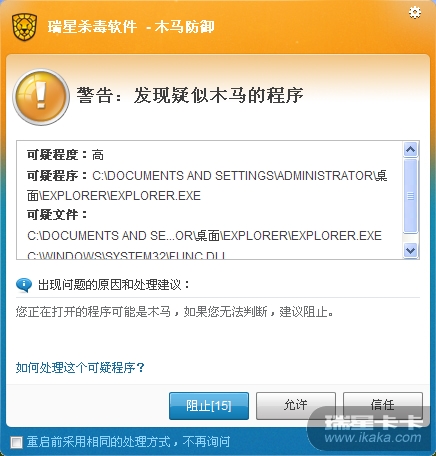Screen dimensions: 436x456
Task: Select the C:\WINDOWS\SYSTEM32 FUNC.DLL entry
Action: coord(127,255)
